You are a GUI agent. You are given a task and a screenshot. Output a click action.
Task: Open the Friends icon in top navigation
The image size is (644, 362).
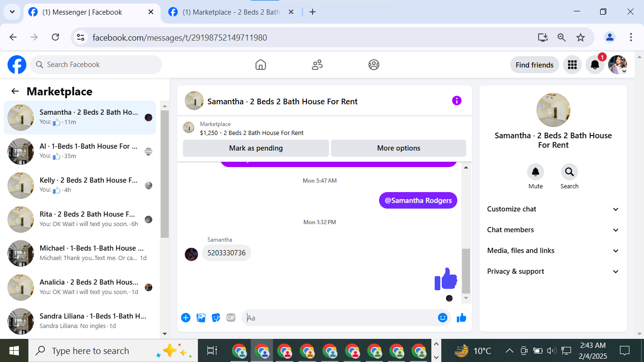pos(317,65)
